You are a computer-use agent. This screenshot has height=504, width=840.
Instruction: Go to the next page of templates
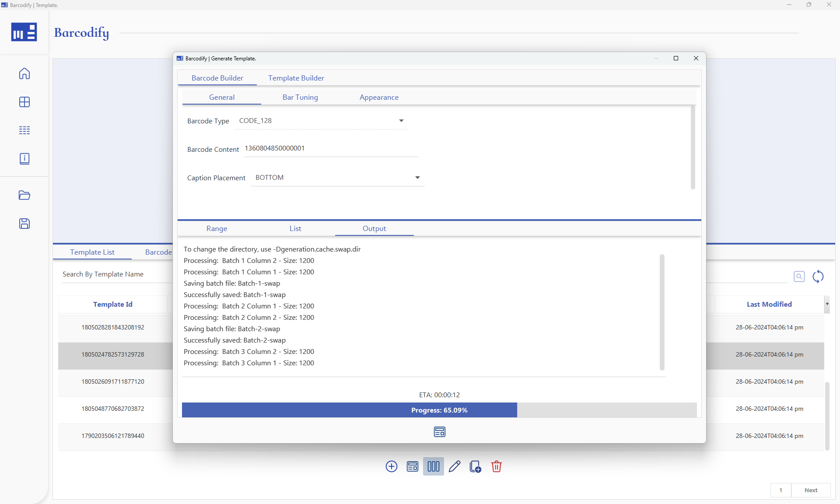point(811,490)
